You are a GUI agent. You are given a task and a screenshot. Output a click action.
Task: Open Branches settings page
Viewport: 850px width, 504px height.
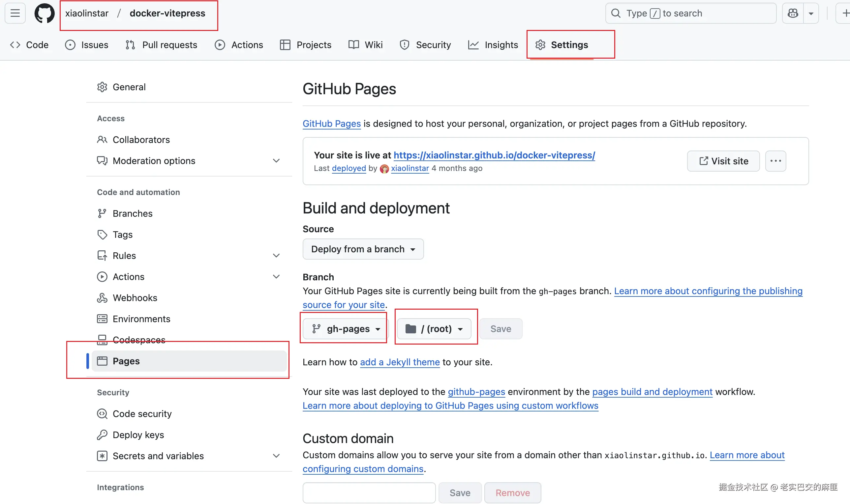(x=132, y=213)
